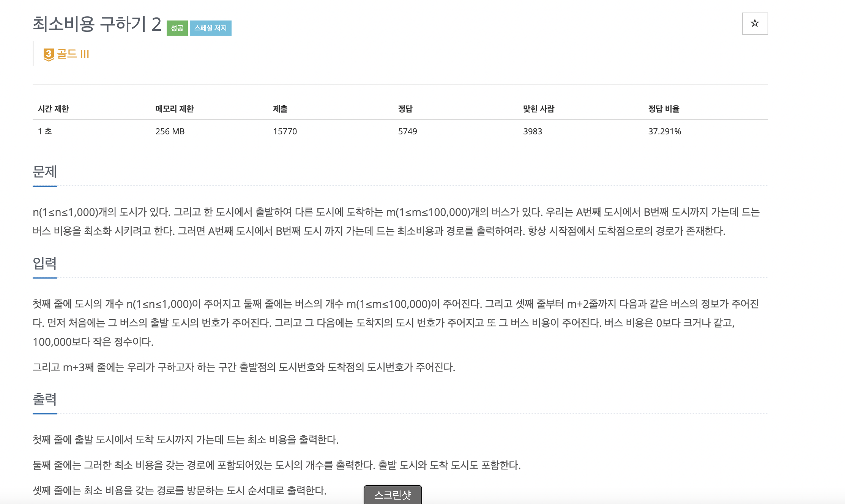
Task: Click the 시간 제한 column header
Action: tap(53, 109)
